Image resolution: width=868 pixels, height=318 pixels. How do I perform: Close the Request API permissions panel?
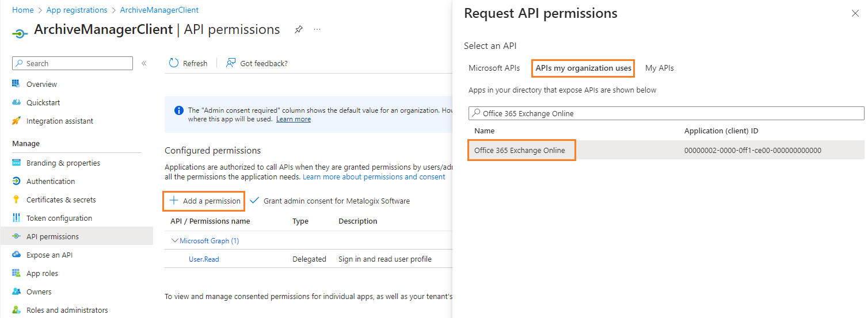point(855,13)
